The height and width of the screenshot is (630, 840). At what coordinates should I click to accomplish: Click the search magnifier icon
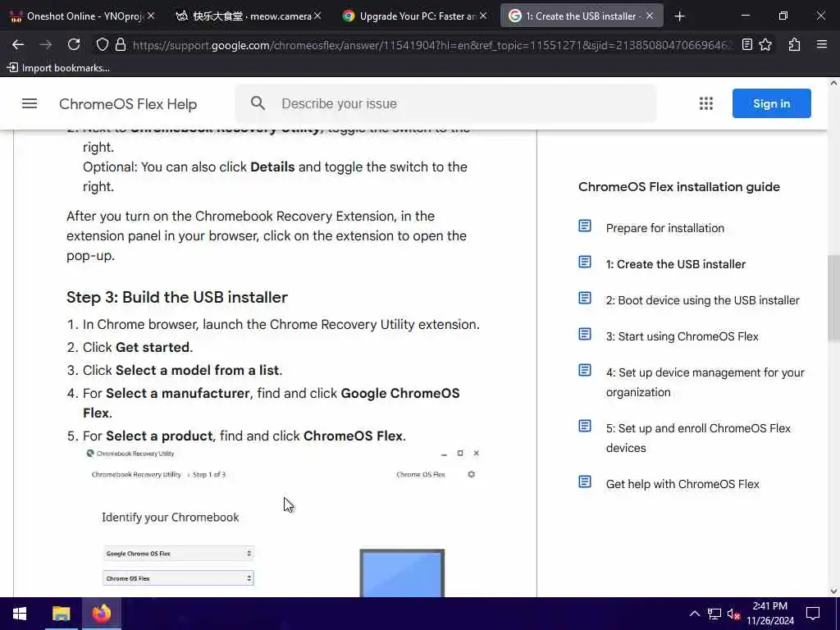tap(258, 103)
